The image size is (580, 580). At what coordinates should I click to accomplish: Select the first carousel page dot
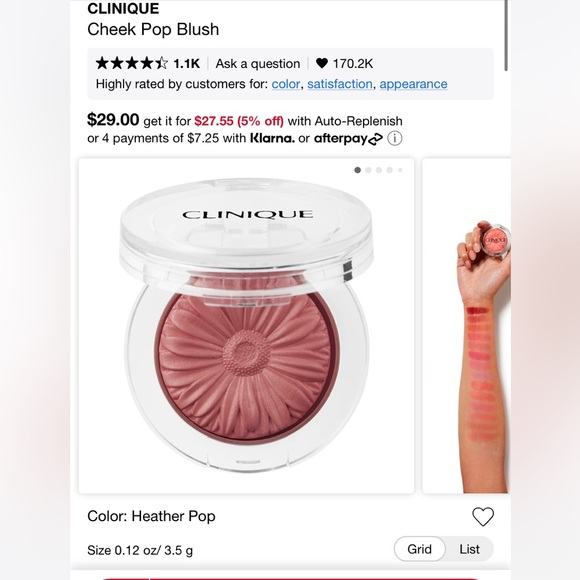pos(357,170)
